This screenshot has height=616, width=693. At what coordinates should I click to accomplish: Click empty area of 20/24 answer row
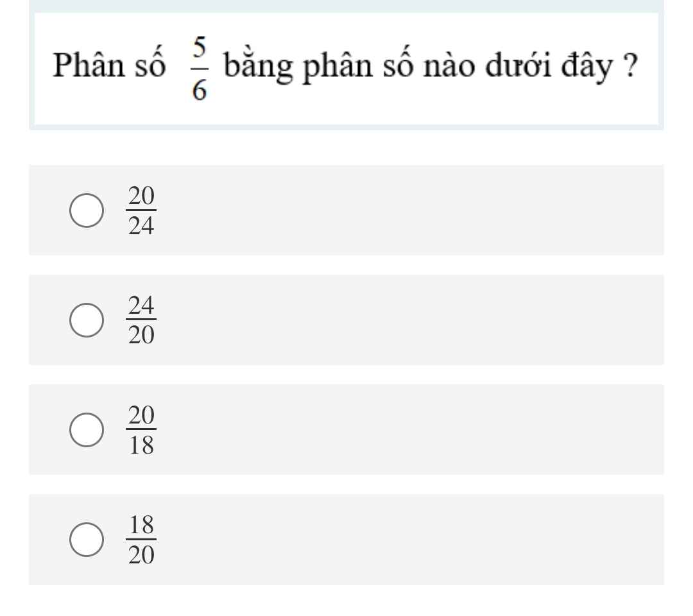[411, 211]
